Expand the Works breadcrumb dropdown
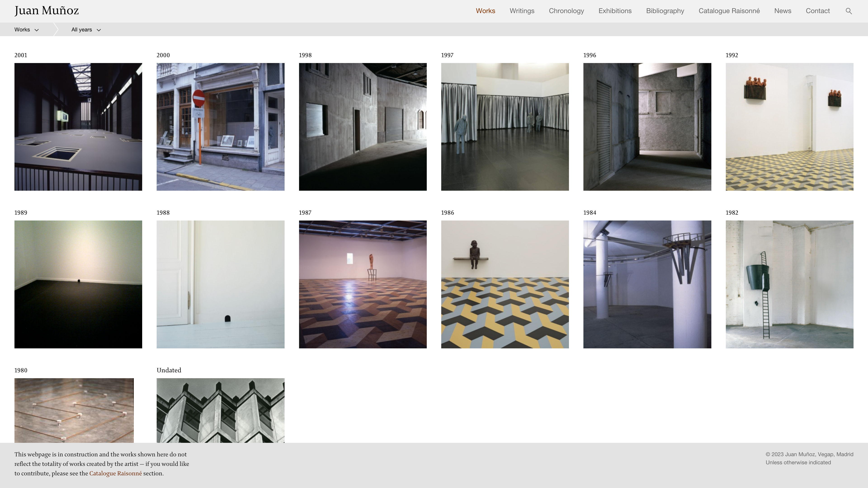The width and height of the screenshot is (868, 488). (27, 30)
